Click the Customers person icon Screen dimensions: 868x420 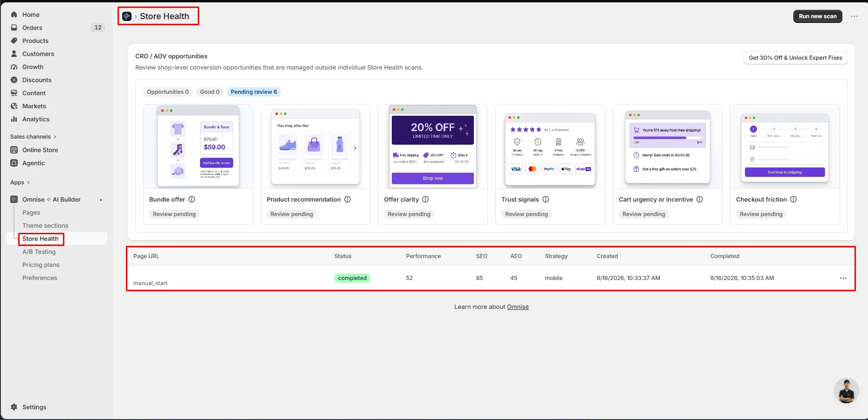(14, 54)
